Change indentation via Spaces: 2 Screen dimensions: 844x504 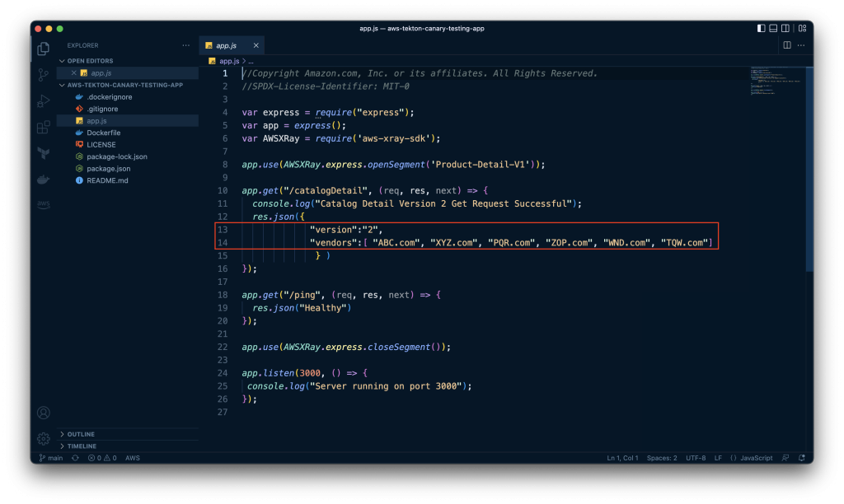(x=662, y=458)
